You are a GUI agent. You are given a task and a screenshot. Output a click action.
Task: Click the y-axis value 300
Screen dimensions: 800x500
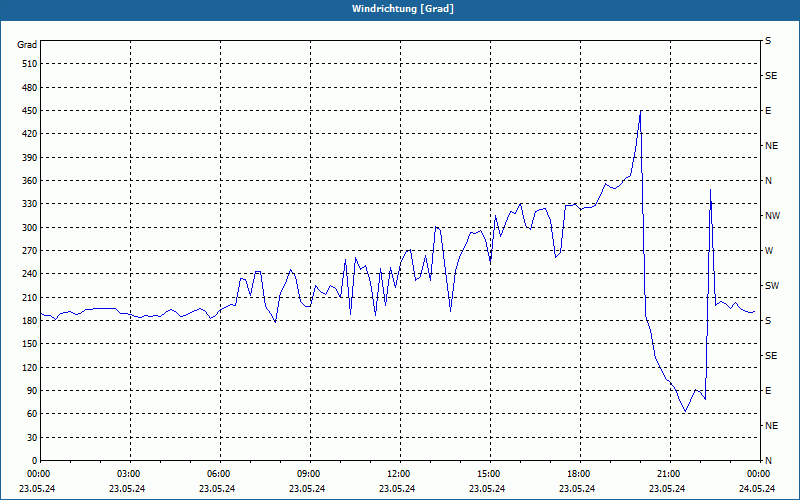pyautogui.click(x=29, y=228)
